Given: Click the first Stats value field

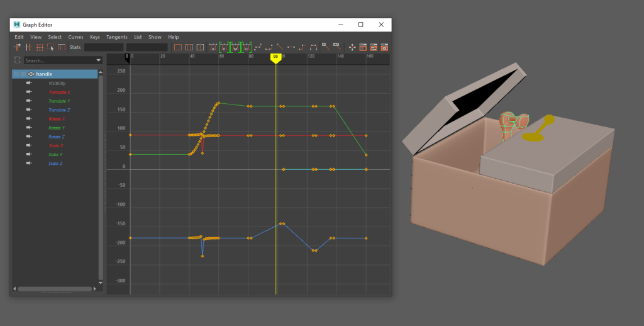Looking at the screenshot, I should [104, 47].
